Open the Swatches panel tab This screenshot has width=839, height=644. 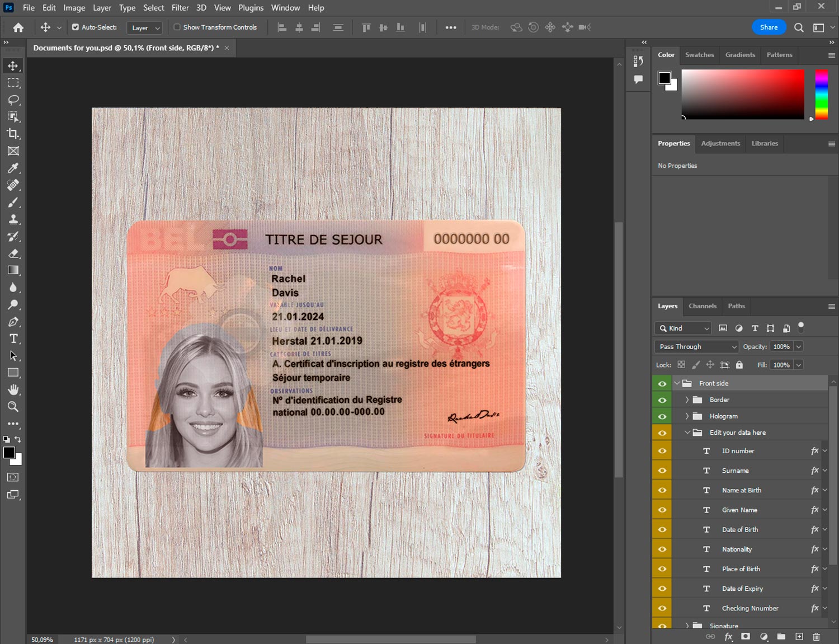(x=699, y=55)
